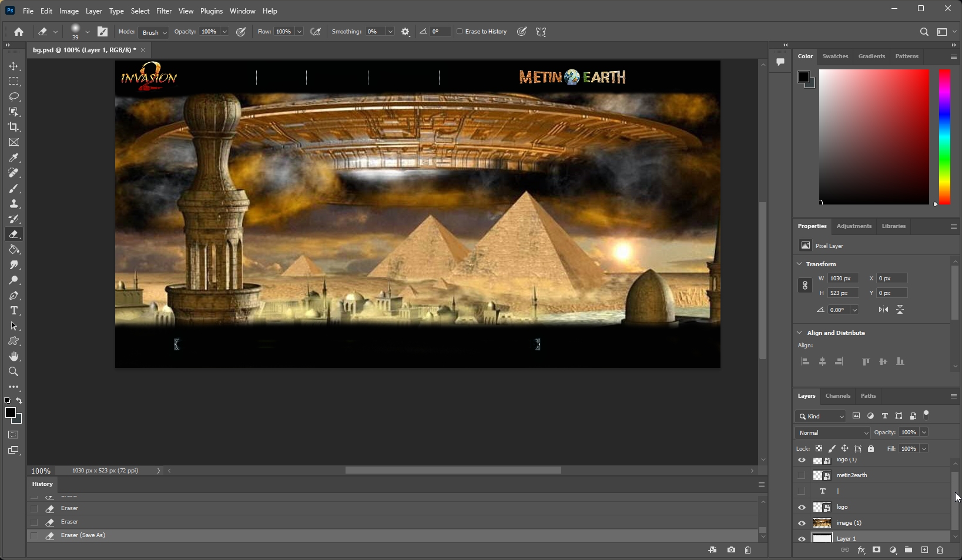Select the Move tool
Viewport: 962px width, 560px height.
tap(14, 66)
